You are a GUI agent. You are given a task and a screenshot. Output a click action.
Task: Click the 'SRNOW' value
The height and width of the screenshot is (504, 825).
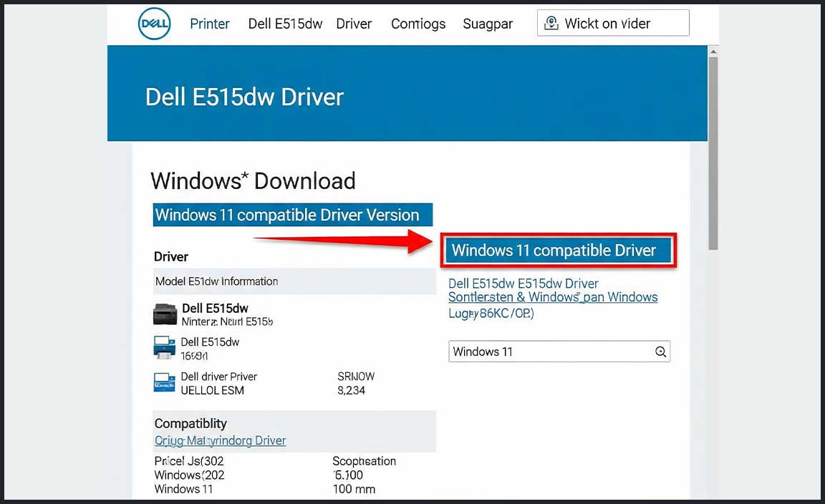356,377
